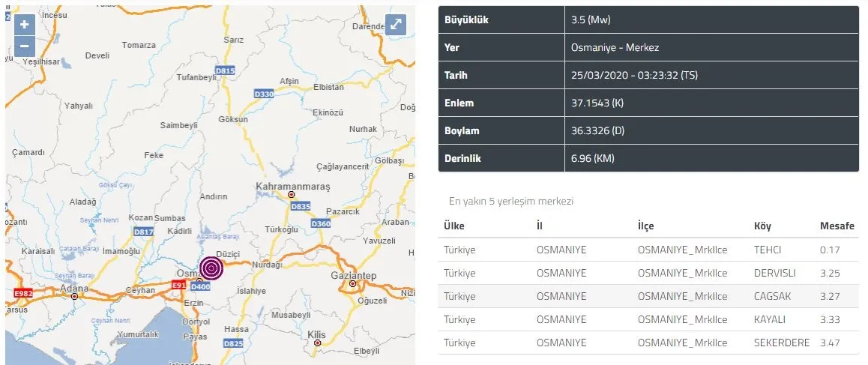
Task: Select the Gaziantep city marker
Action: [352, 283]
